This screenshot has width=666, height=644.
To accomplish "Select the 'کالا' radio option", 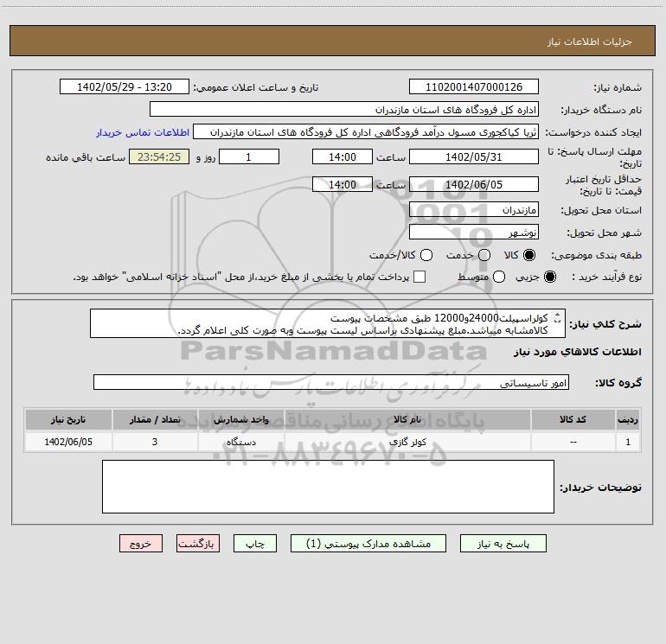I will (530, 255).
